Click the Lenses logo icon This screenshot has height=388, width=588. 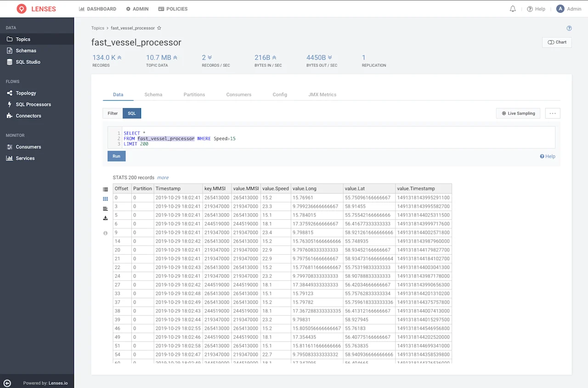pyautogui.click(x=21, y=9)
